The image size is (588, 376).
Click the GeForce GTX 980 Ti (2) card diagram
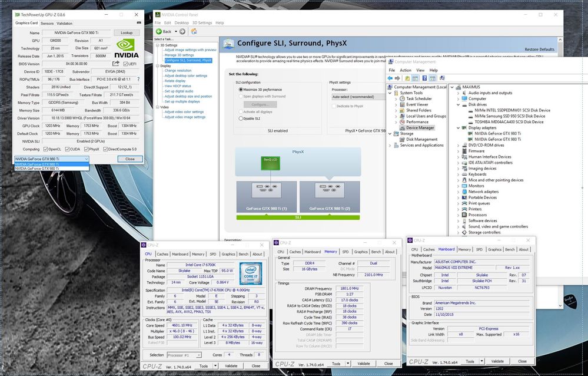(x=330, y=197)
